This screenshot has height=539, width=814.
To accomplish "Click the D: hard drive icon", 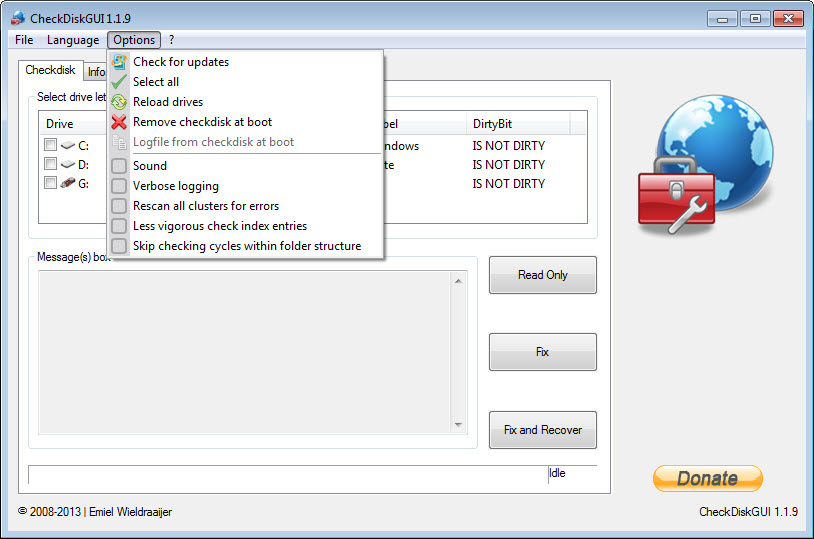I will click(68, 164).
